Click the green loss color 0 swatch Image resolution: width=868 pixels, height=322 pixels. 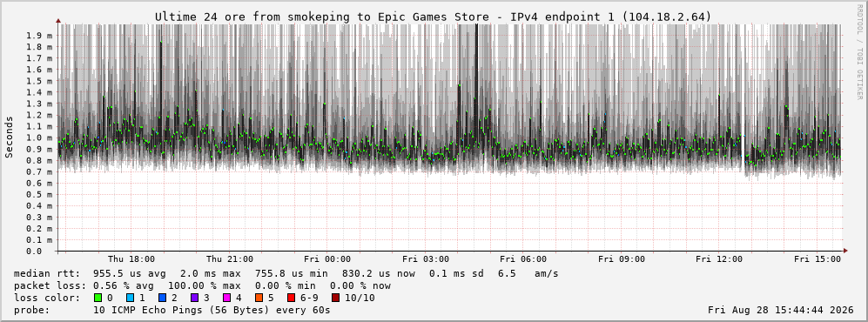(x=98, y=298)
